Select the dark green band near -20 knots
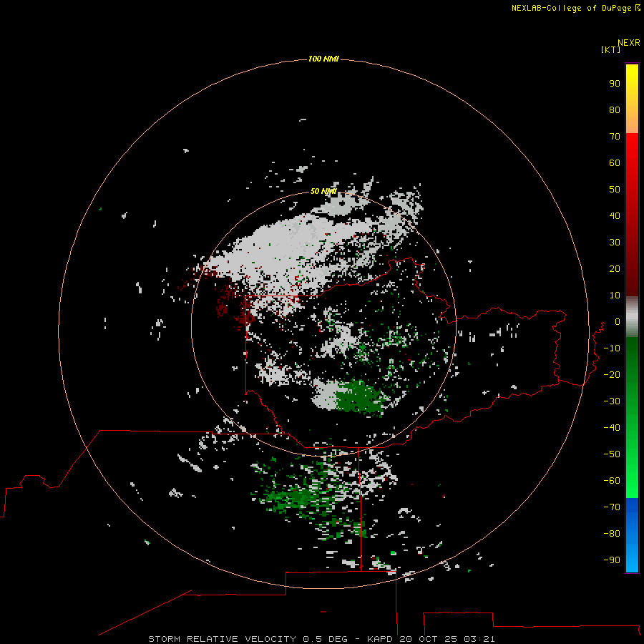Image resolution: width=644 pixels, height=644 pixels. pos(632,370)
